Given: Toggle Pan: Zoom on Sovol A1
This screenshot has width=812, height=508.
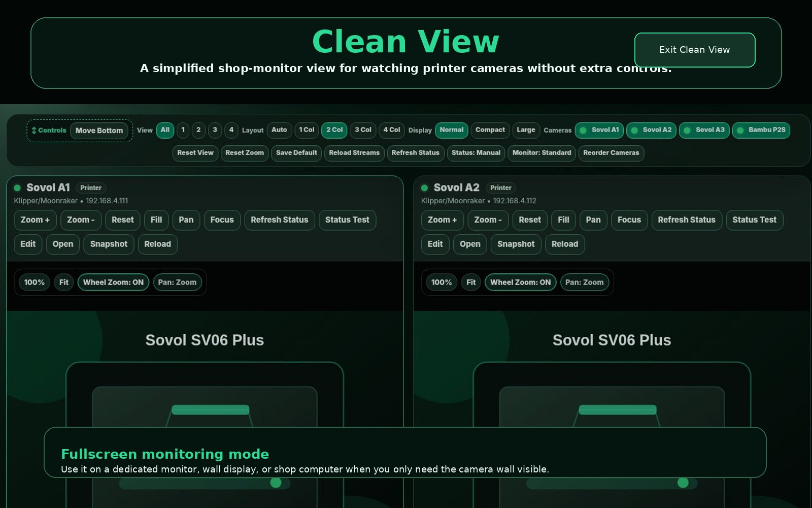Looking at the screenshot, I should (177, 282).
